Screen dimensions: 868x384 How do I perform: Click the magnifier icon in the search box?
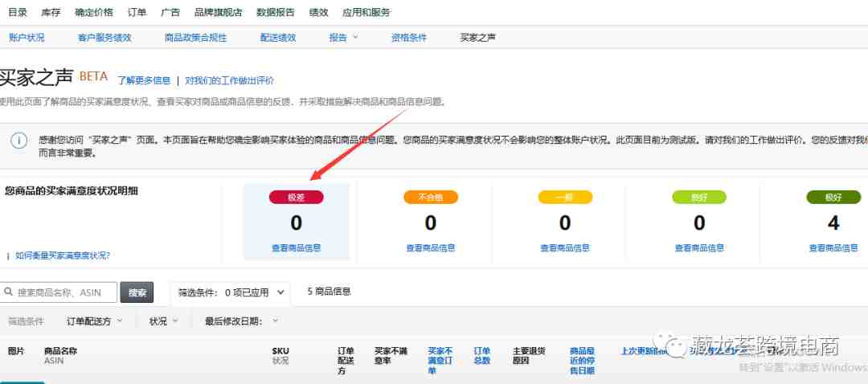(8, 292)
